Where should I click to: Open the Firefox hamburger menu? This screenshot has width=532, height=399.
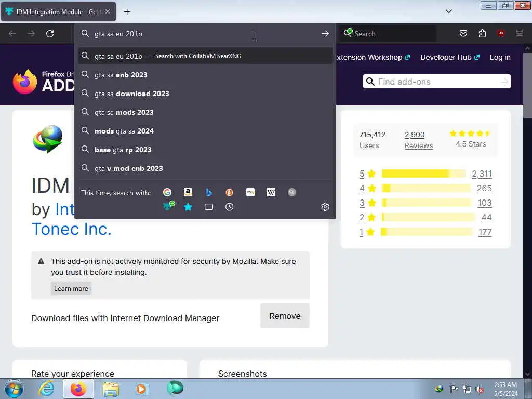(x=520, y=33)
